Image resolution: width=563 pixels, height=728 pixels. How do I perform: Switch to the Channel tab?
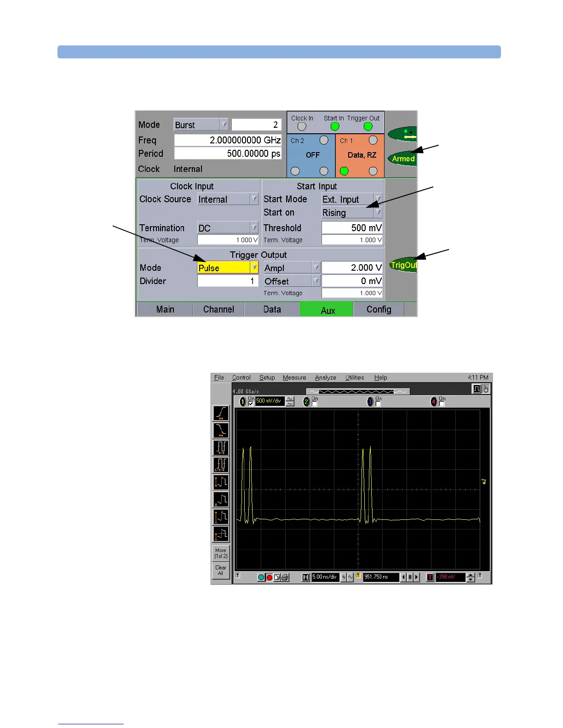(218, 309)
